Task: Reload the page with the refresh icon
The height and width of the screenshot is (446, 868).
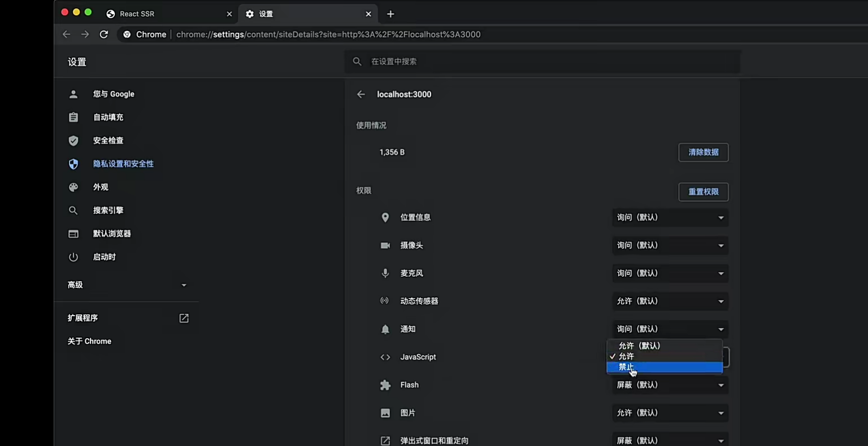Action: [x=104, y=34]
